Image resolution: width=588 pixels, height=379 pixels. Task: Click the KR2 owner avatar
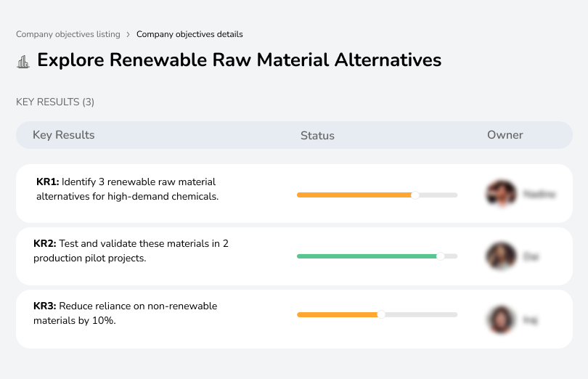tap(501, 256)
